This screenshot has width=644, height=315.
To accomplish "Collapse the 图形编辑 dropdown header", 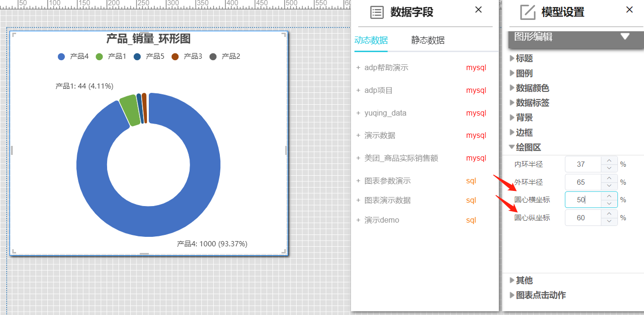I will coord(625,37).
